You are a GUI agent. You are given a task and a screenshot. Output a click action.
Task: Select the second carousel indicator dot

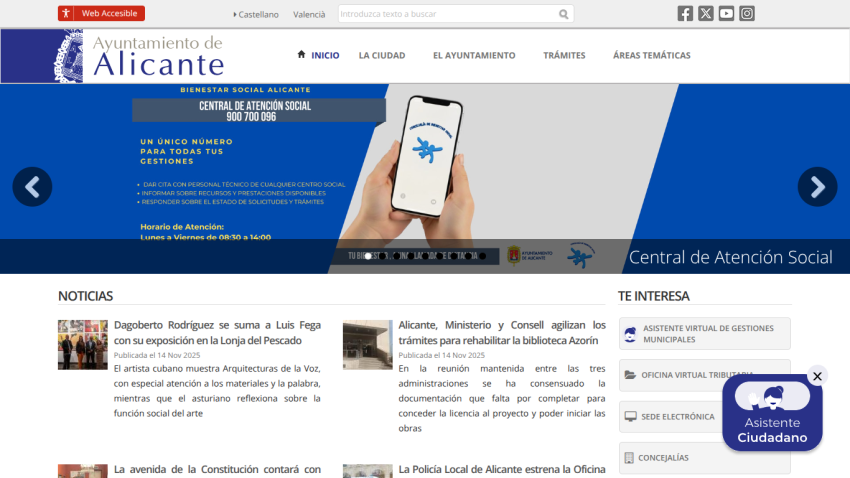click(382, 256)
